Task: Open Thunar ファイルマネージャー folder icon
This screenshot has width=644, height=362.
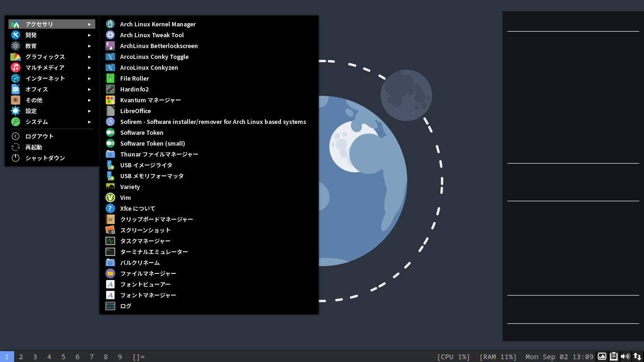Action: click(x=110, y=154)
